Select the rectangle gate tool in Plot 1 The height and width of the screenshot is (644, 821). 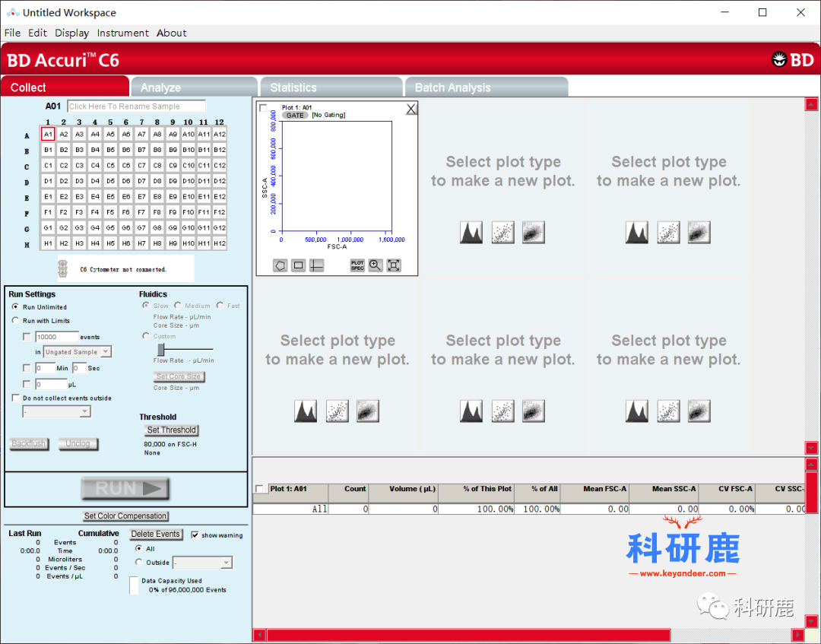pos(299,265)
